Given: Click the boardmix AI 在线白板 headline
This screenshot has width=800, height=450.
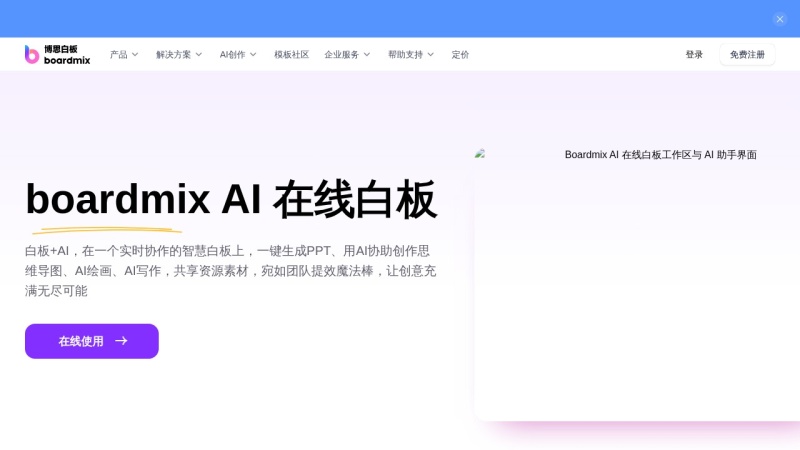Looking at the screenshot, I should 231,199.
